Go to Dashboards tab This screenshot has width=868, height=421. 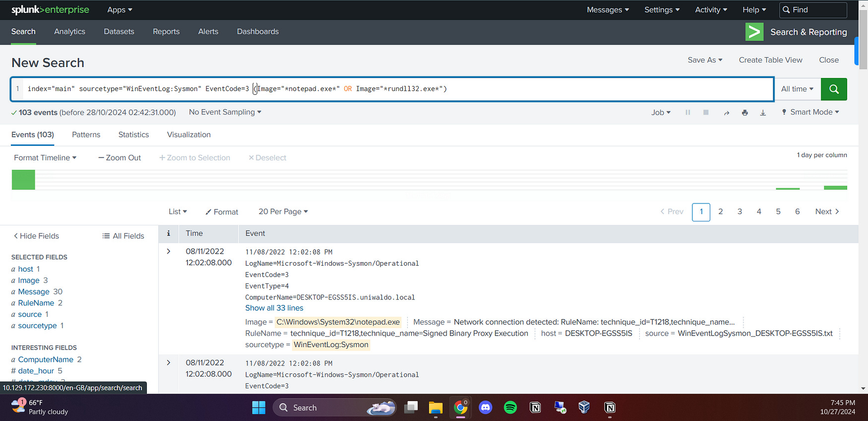258,31
